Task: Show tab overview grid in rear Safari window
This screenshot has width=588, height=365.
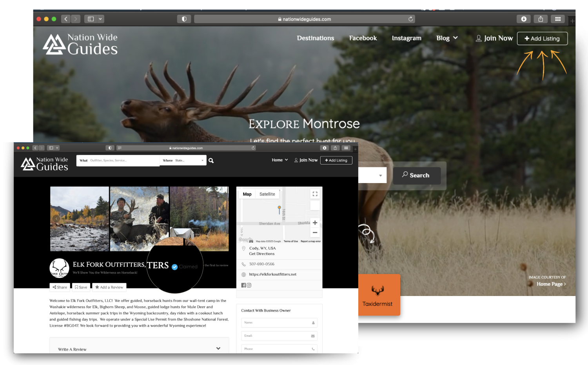Action: (x=558, y=19)
